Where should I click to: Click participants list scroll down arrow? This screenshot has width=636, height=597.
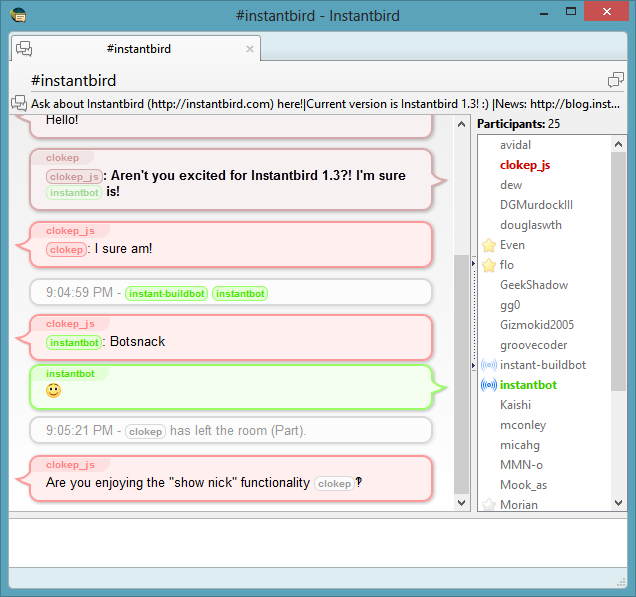click(x=618, y=503)
